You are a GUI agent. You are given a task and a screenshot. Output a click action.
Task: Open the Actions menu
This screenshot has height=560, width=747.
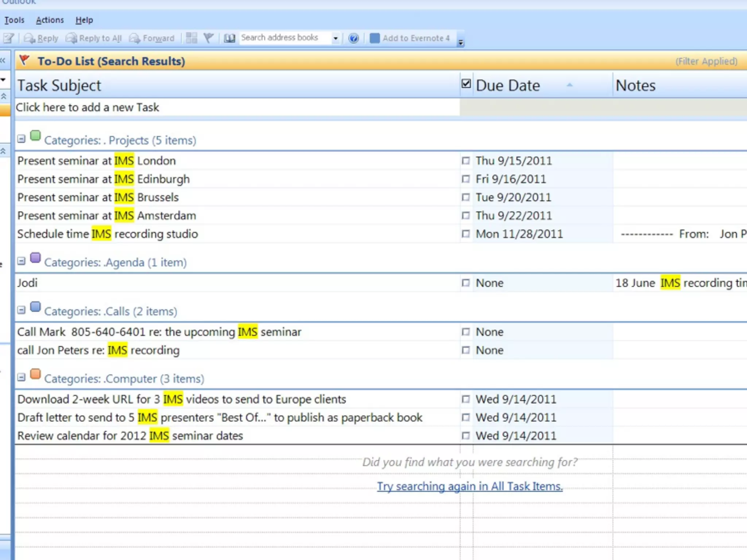pyautogui.click(x=50, y=20)
